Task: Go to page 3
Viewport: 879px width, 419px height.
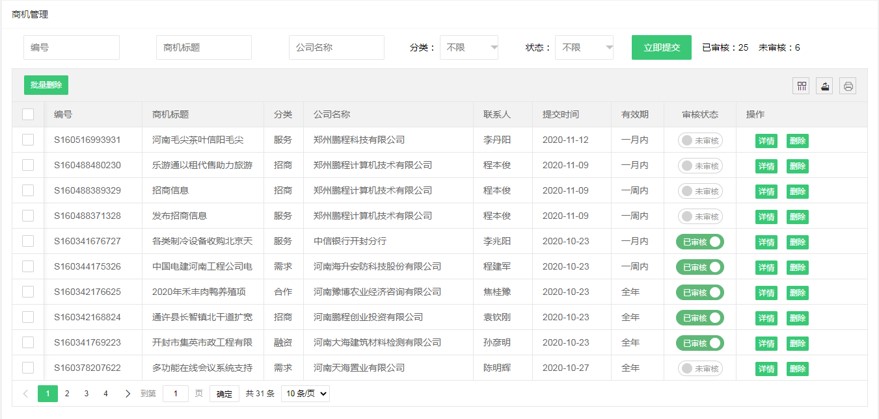Action: [86, 394]
